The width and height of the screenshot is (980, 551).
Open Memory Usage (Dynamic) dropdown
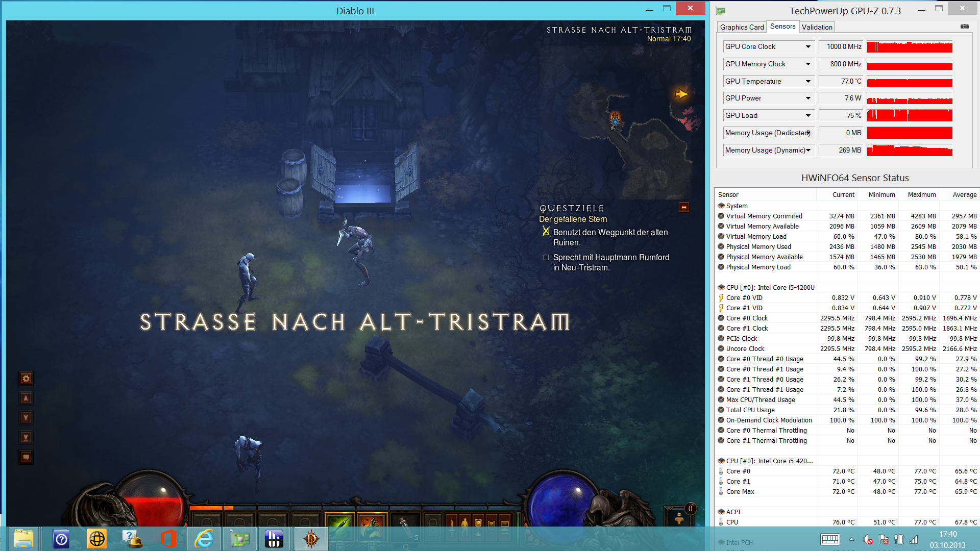click(808, 150)
